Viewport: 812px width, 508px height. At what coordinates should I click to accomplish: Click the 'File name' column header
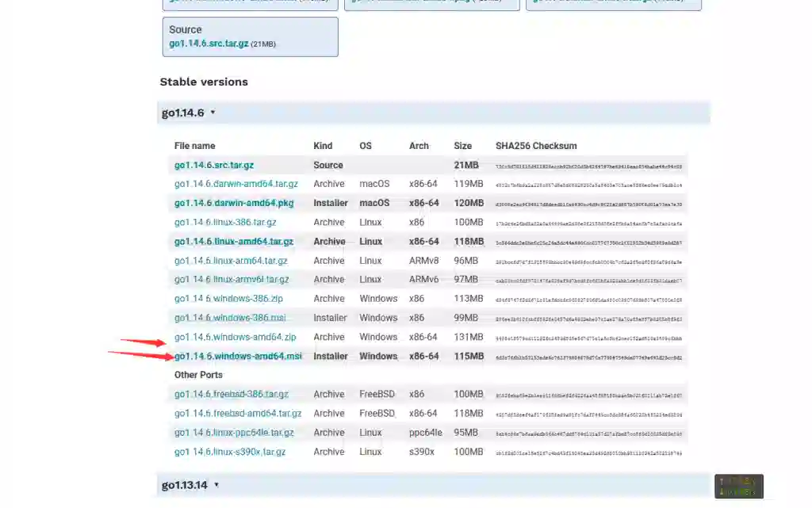coord(195,146)
